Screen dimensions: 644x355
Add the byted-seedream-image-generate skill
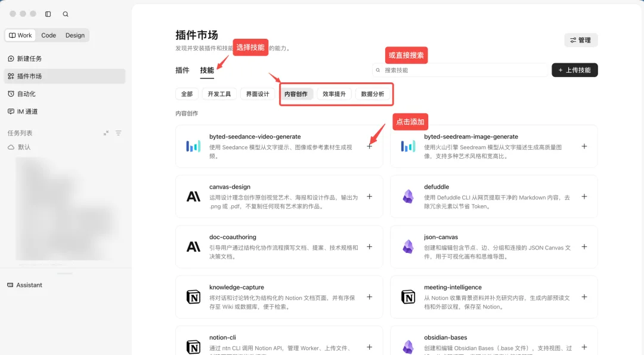pyautogui.click(x=584, y=146)
